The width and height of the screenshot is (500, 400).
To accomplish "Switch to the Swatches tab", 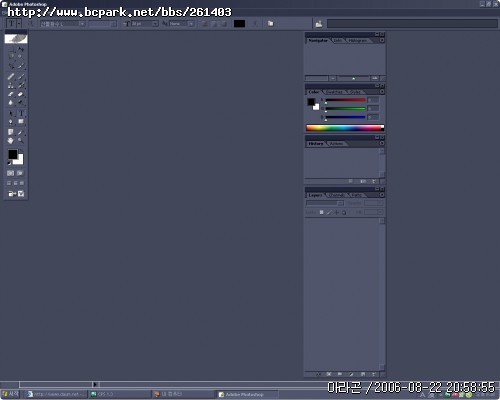I will (x=334, y=92).
